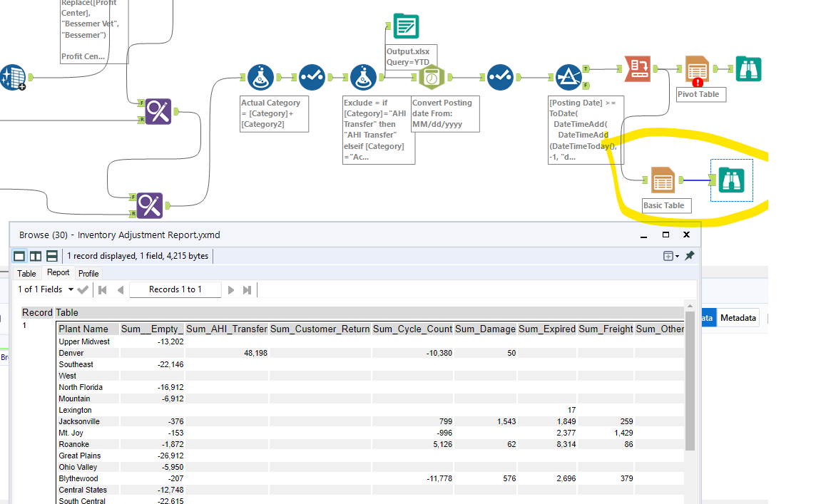The width and height of the screenshot is (816, 504).
Task: Switch to the Table tab
Action: (26, 274)
